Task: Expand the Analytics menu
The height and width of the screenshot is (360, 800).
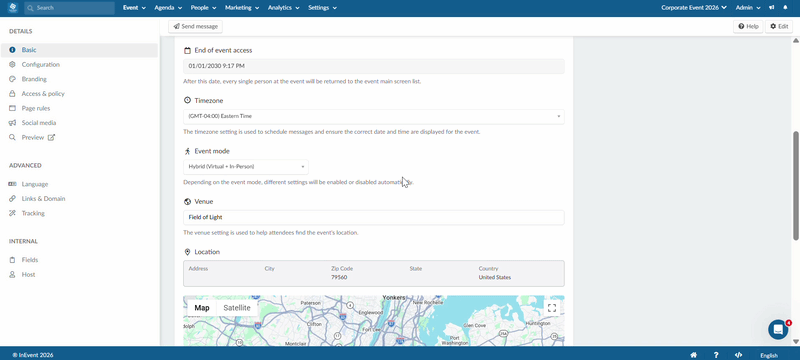Action: (284, 8)
